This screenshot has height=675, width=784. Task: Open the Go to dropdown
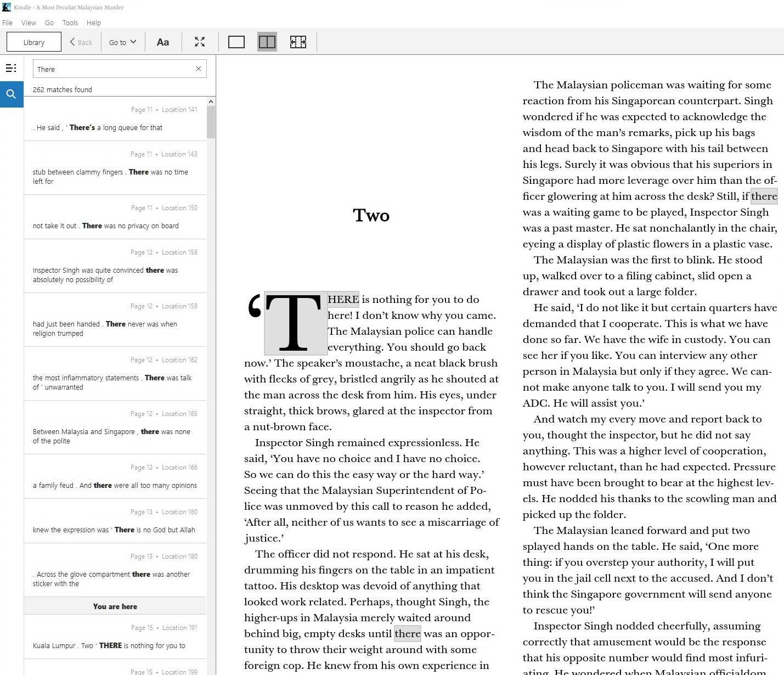pos(122,42)
